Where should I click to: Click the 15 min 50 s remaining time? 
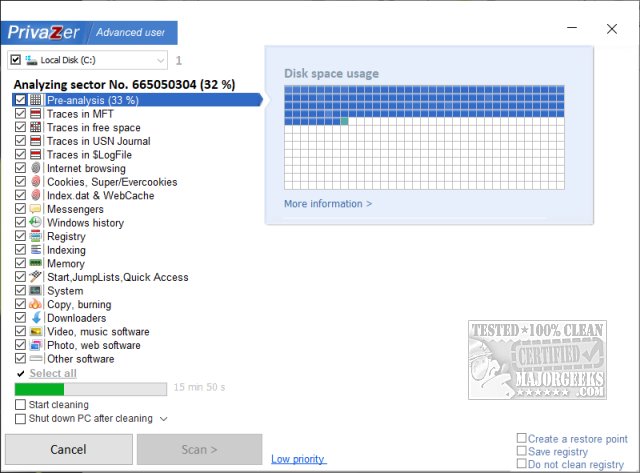199,387
